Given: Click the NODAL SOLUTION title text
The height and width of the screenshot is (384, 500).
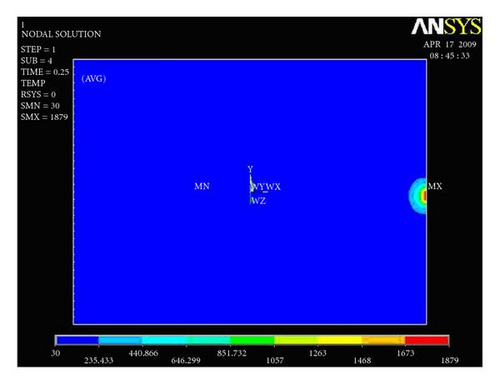Looking at the screenshot, I should [x=61, y=34].
